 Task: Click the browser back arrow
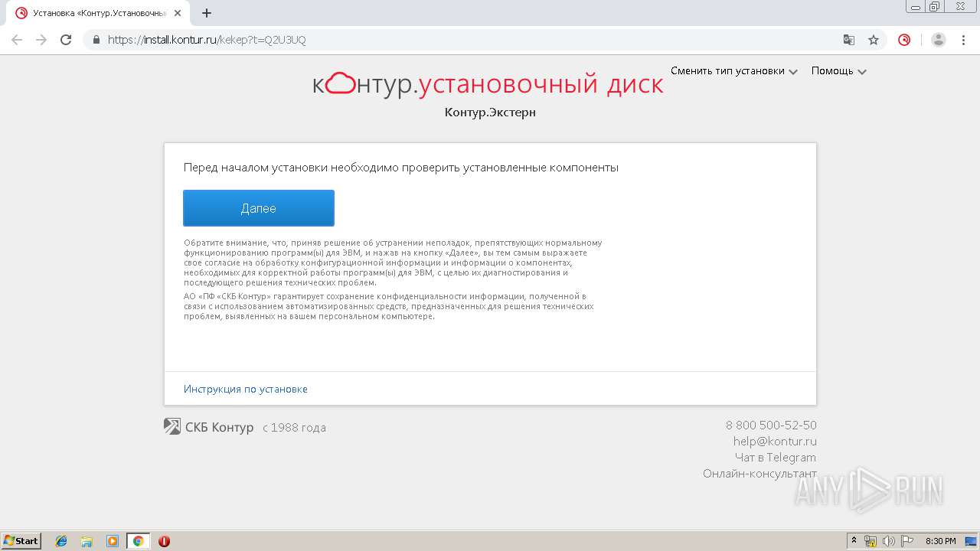click(17, 40)
